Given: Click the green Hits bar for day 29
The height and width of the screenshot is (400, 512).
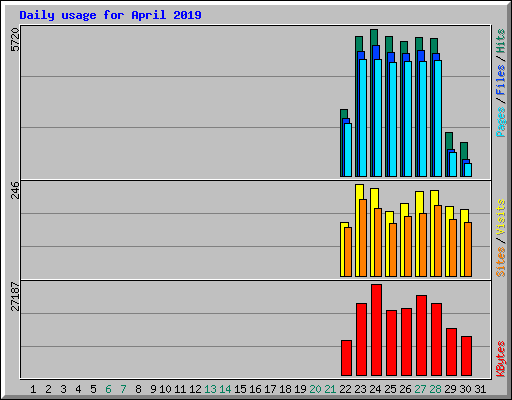Looking at the screenshot, I should coord(449,141).
